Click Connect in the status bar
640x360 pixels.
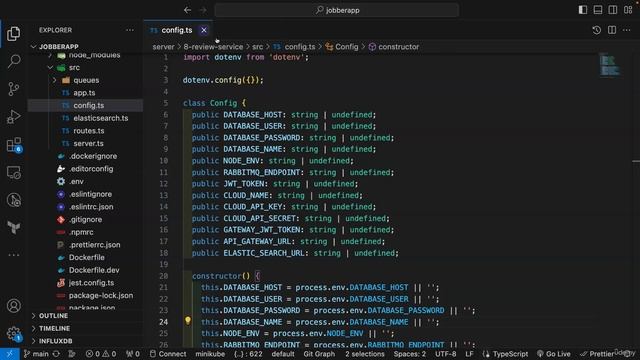pyautogui.click(x=168, y=354)
